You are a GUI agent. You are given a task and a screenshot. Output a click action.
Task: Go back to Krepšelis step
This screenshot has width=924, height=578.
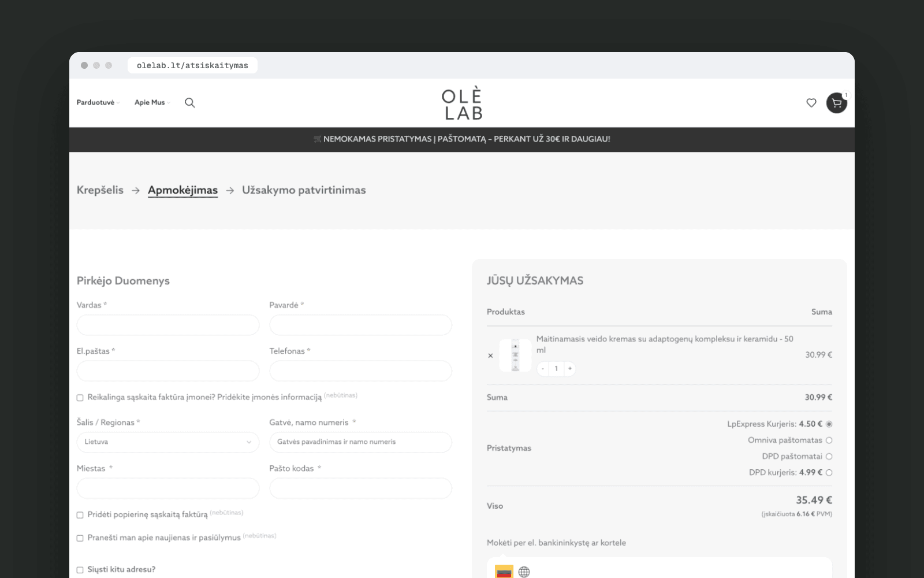click(x=100, y=190)
